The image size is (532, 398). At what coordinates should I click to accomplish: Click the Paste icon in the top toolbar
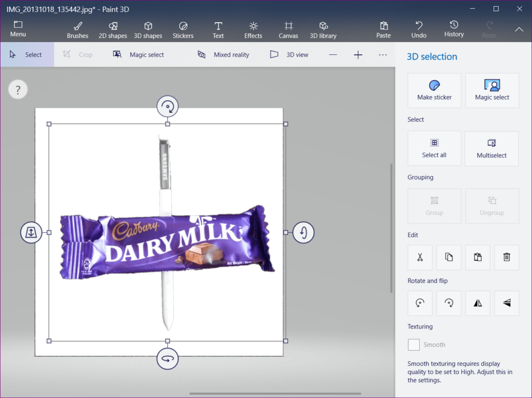[383, 30]
